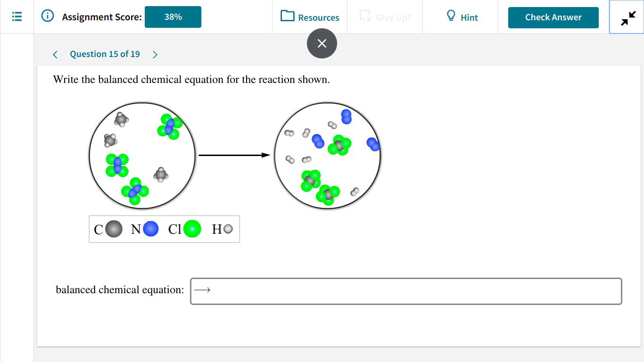This screenshot has width=644, height=362.
Task: Advance to next question with right chevron
Action: point(155,54)
